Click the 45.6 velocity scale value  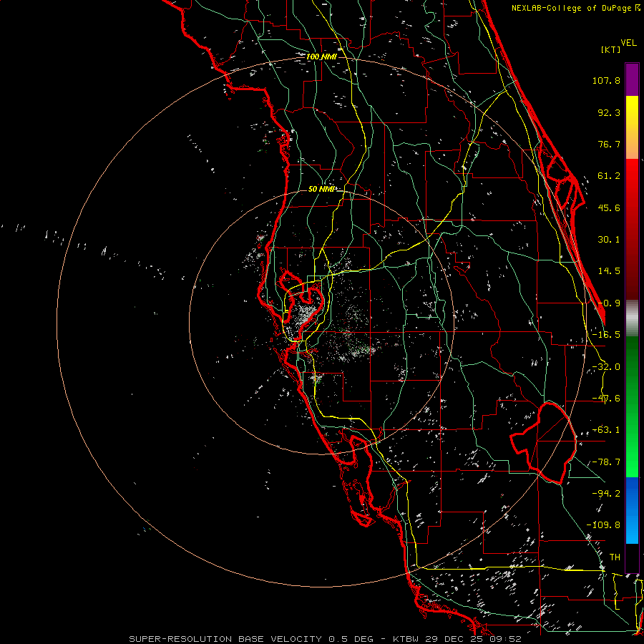click(x=609, y=208)
